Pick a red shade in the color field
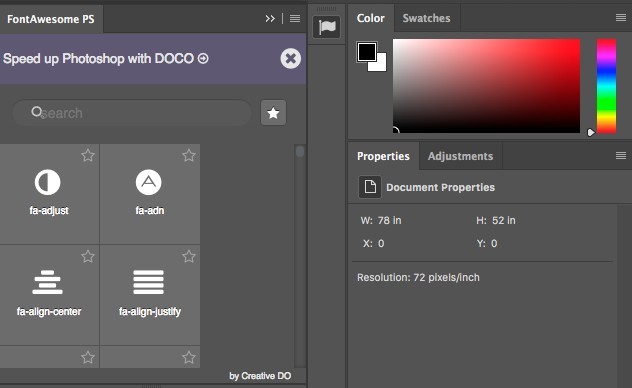The image size is (632, 388). click(486, 86)
